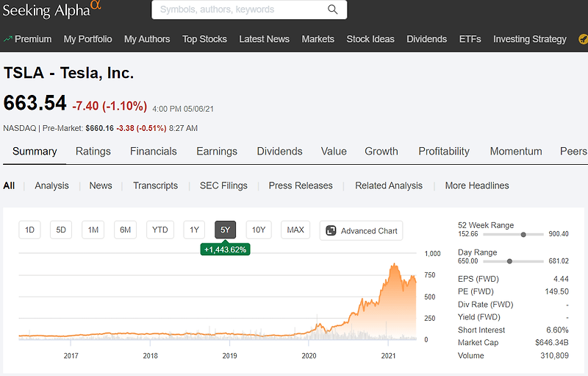Open Related Analysis filter
Screen dimensions: 588x376
coord(389,185)
